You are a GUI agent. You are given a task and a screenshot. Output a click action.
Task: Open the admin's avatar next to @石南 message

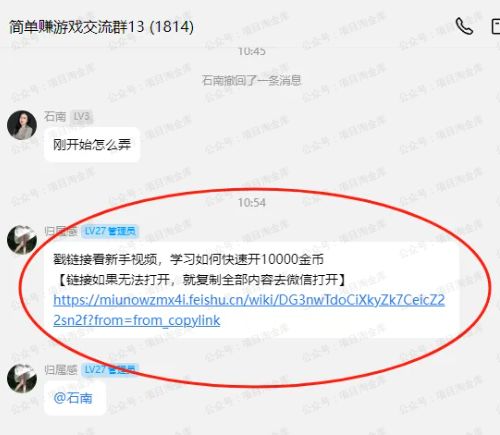[x=22, y=378]
